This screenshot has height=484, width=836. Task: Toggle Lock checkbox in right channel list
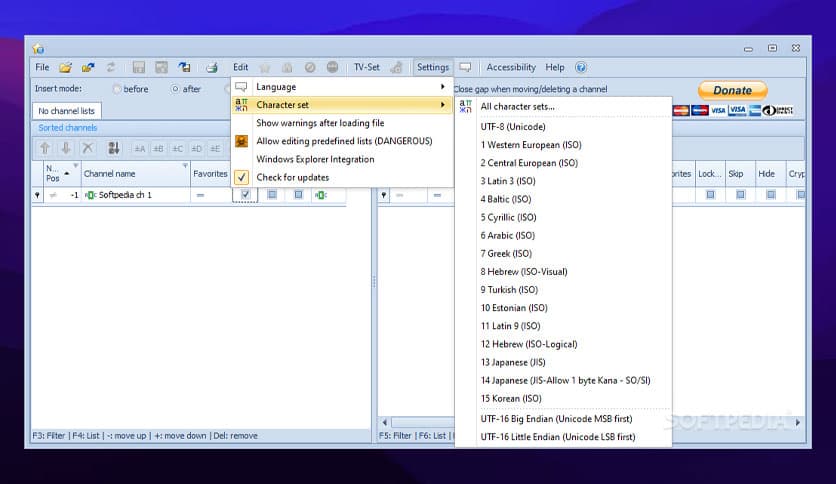710,195
